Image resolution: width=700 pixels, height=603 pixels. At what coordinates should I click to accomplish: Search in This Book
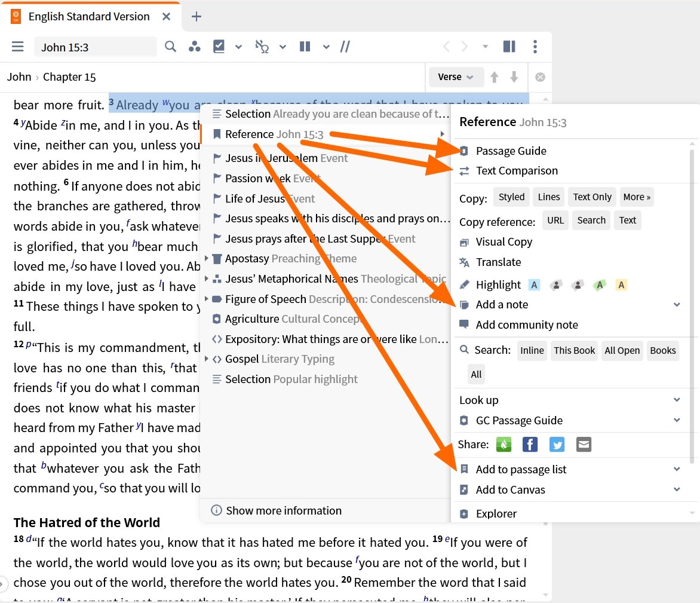574,351
